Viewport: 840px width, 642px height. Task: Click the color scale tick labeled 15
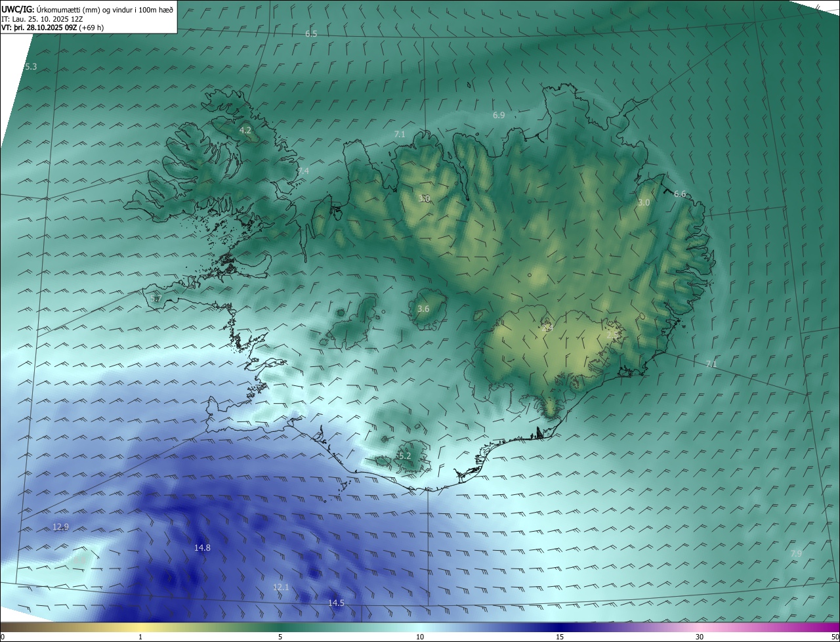tap(560, 637)
